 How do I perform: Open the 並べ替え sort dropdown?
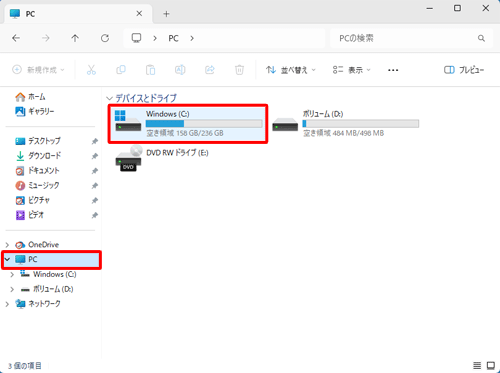291,70
